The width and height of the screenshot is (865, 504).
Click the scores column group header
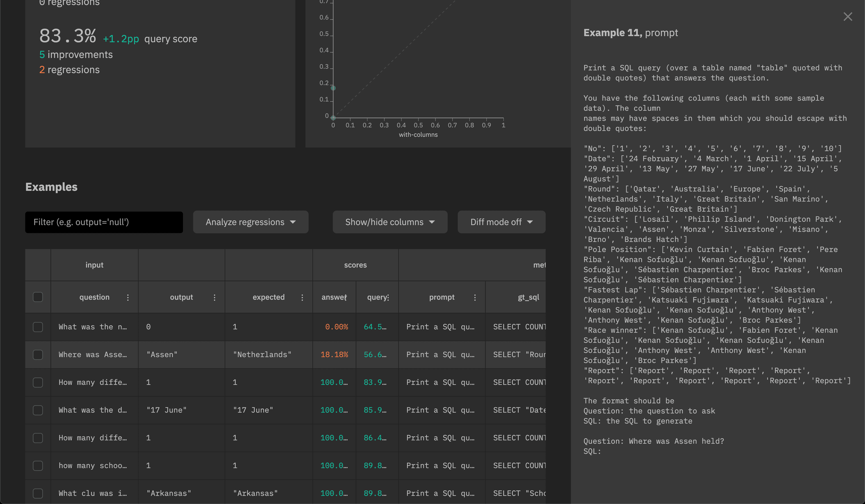pos(355,265)
